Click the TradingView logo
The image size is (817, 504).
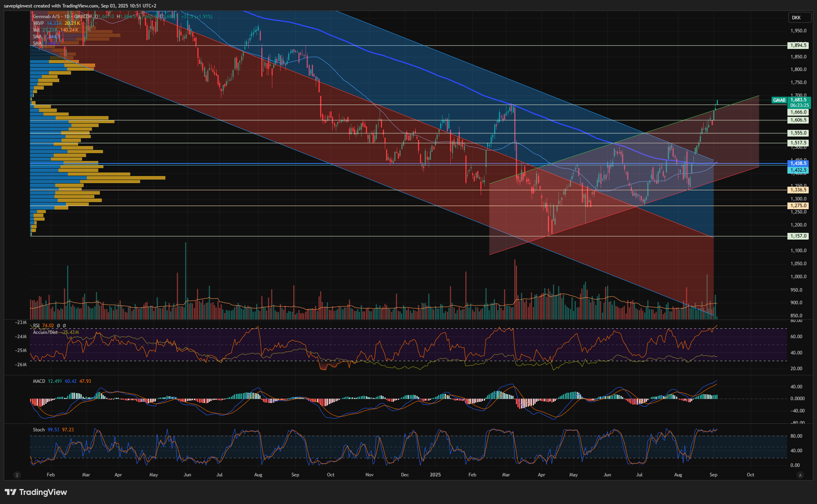pyautogui.click(x=36, y=492)
